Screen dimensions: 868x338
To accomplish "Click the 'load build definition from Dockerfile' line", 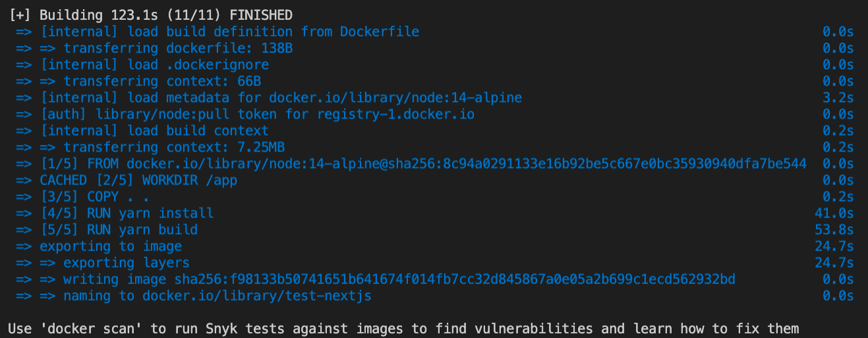I will pos(229,32).
